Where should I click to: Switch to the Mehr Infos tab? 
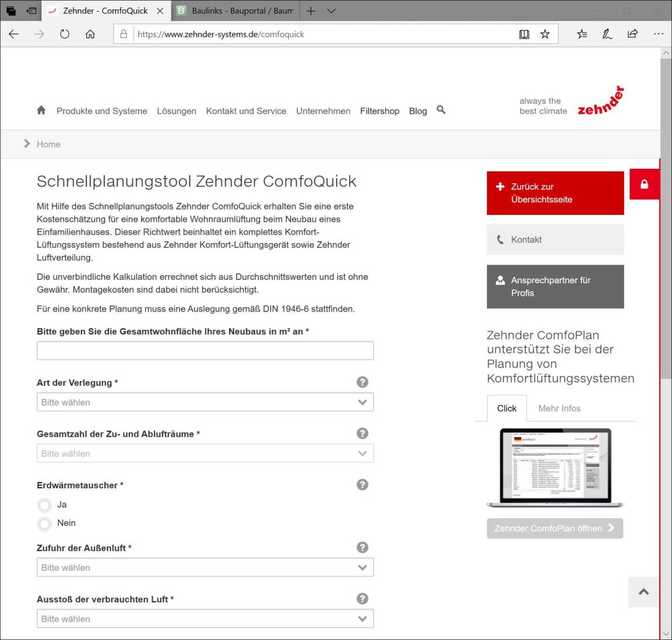tap(559, 408)
